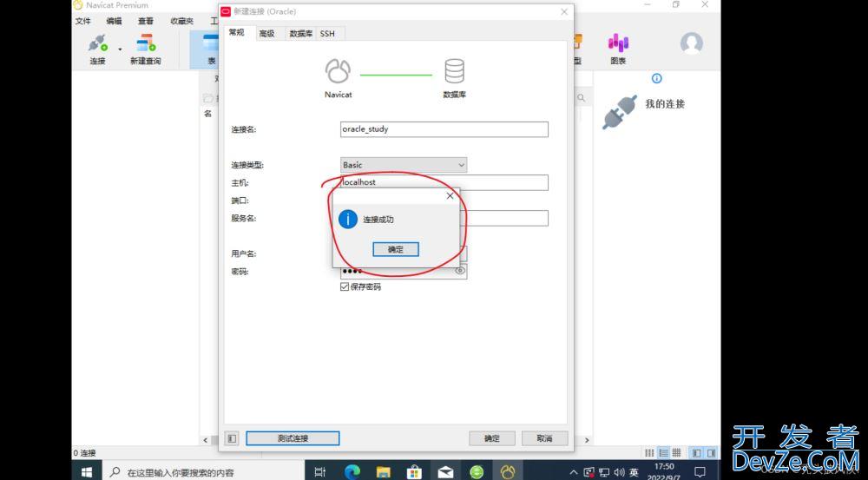Click the right scroll arrow in Navicat window

587,441
